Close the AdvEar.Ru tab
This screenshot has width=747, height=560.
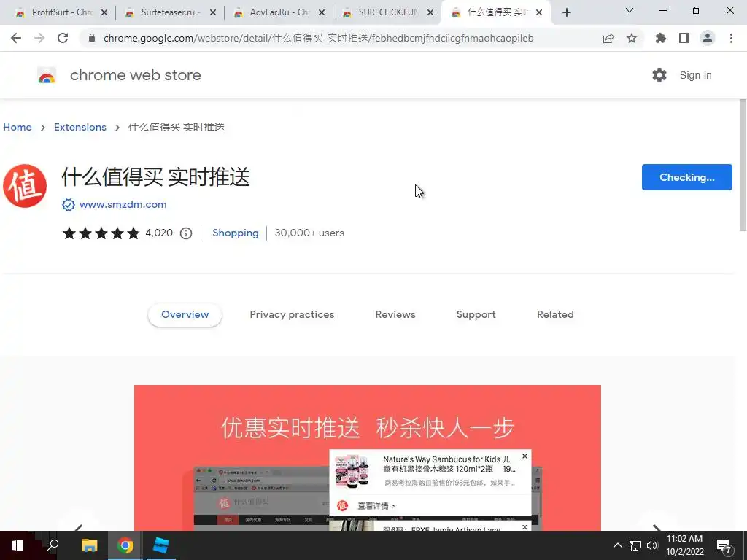pyautogui.click(x=322, y=13)
